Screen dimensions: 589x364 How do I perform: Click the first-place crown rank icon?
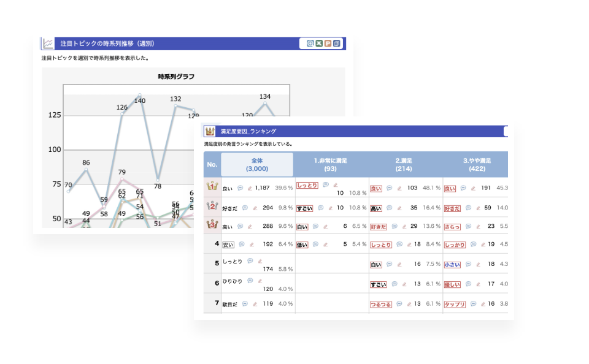pyautogui.click(x=212, y=186)
